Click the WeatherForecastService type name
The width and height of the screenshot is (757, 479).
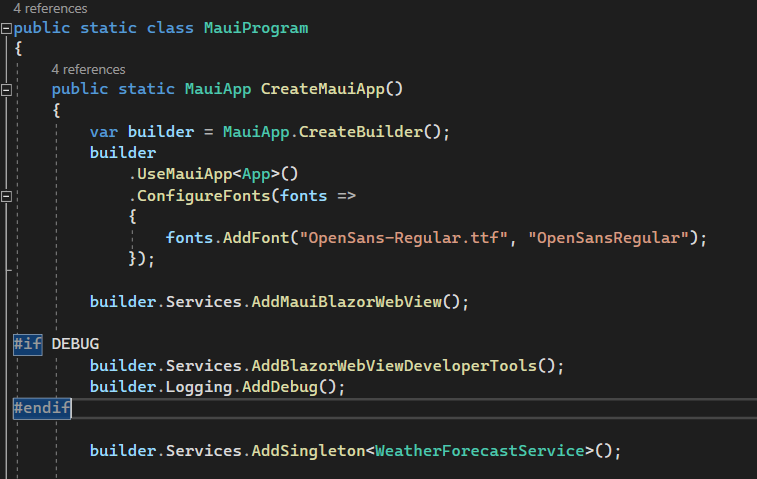tap(480, 451)
